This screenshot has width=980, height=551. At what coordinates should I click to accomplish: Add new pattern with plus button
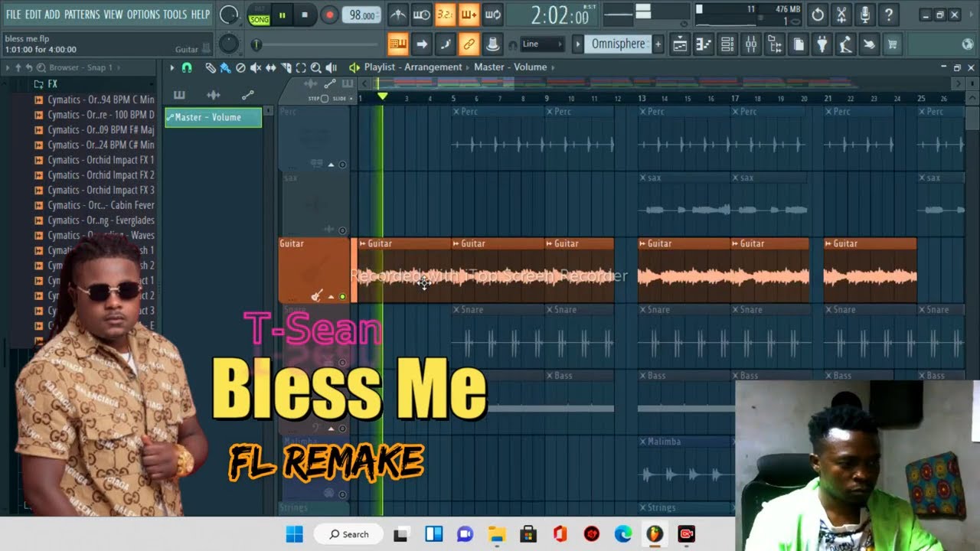[x=658, y=44]
